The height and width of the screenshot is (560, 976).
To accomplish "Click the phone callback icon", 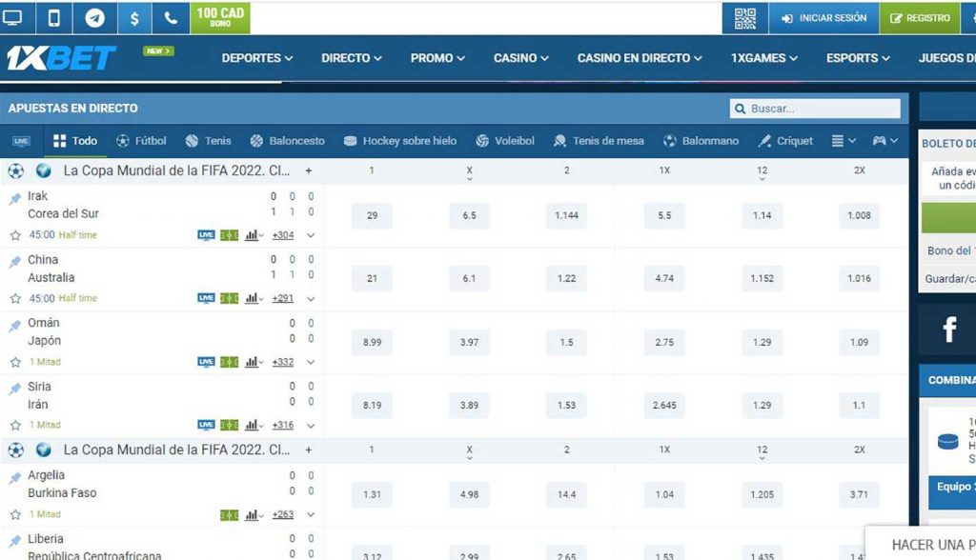I will point(171,18).
